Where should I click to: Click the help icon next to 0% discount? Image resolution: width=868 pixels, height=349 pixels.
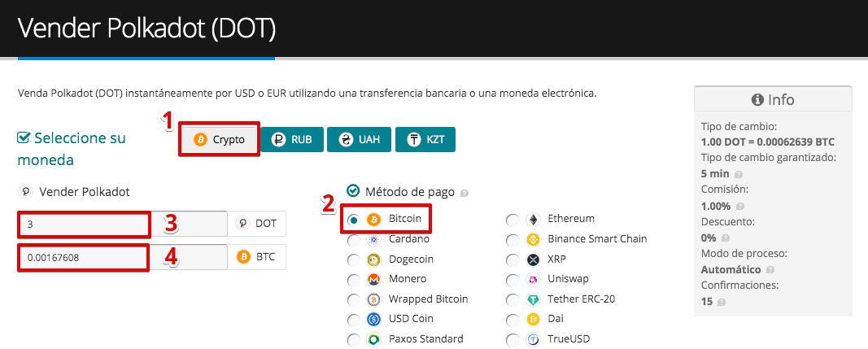pyautogui.click(x=725, y=238)
